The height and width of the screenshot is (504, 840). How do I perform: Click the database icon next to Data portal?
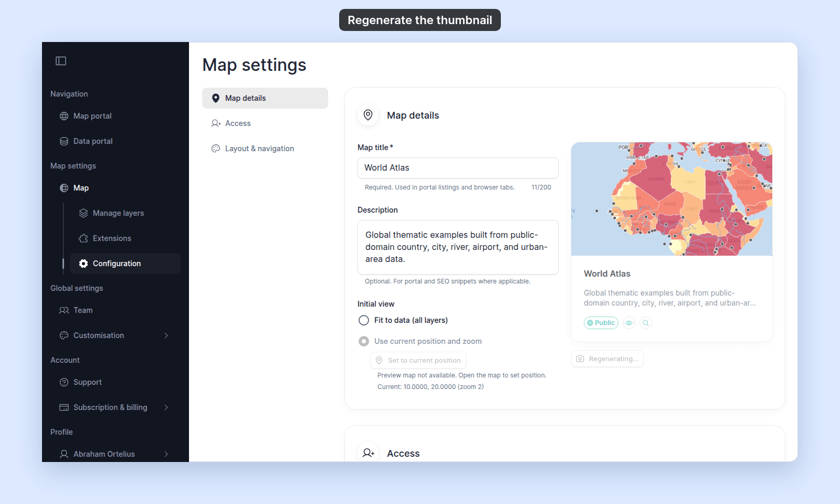point(64,141)
